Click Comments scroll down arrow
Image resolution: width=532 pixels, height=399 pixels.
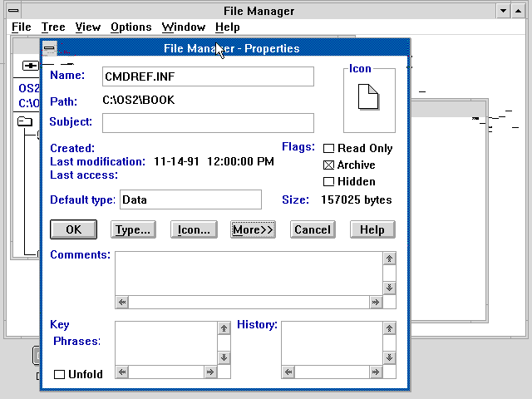click(390, 288)
